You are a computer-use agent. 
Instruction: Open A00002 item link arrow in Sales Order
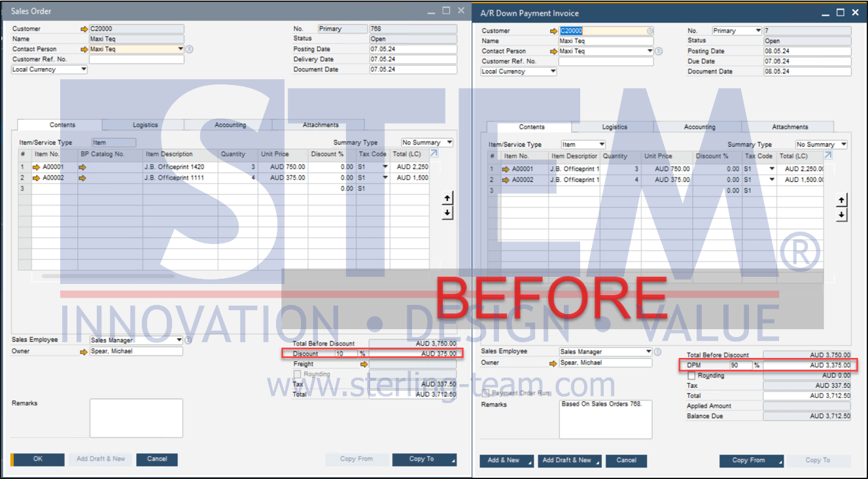coord(37,177)
